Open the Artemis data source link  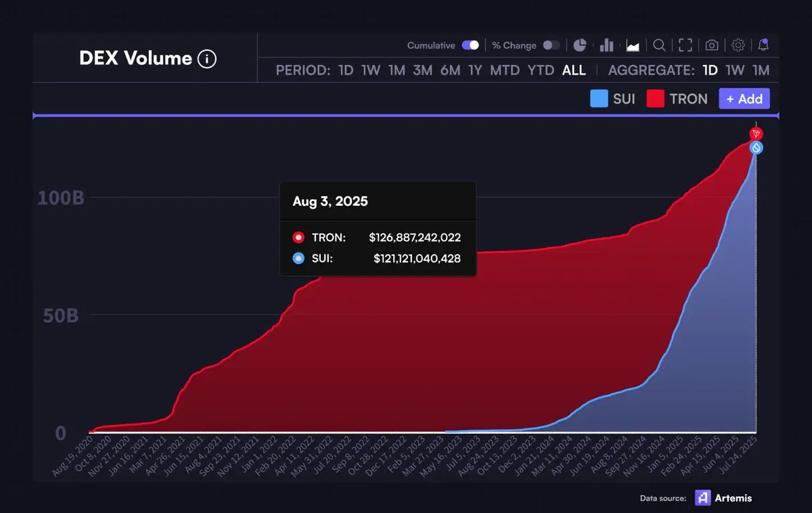click(x=723, y=498)
